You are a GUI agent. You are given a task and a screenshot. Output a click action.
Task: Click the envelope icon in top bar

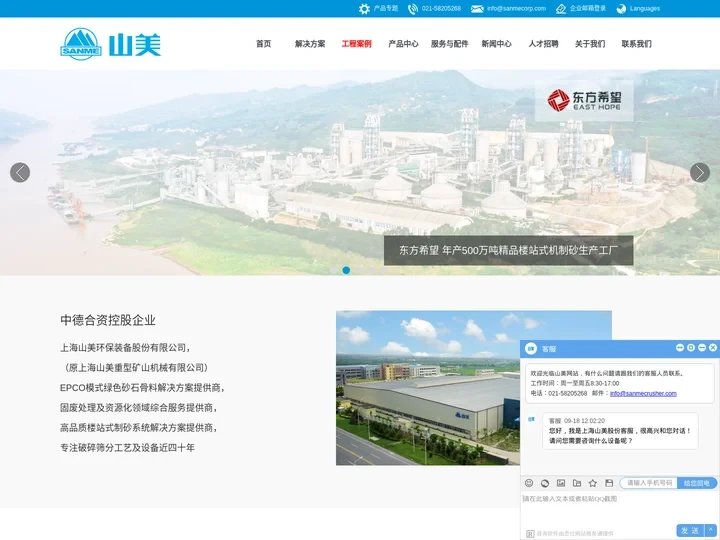pyautogui.click(x=477, y=9)
